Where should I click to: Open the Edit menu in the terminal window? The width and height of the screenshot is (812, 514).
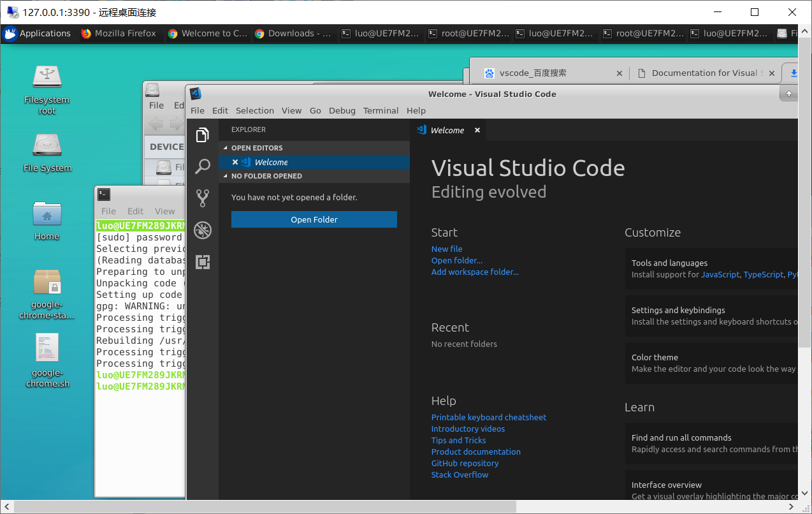pyautogui.click(x=136, y=211)
